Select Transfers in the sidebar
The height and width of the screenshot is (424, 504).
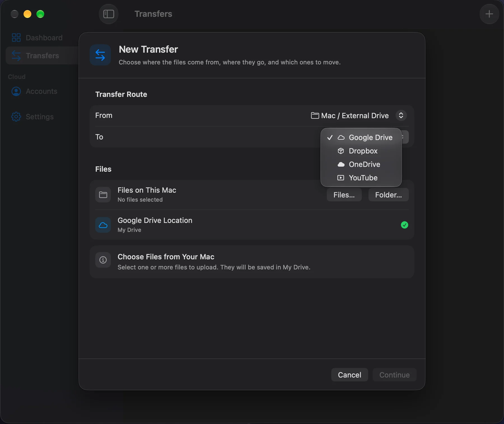tap(42, 55)
